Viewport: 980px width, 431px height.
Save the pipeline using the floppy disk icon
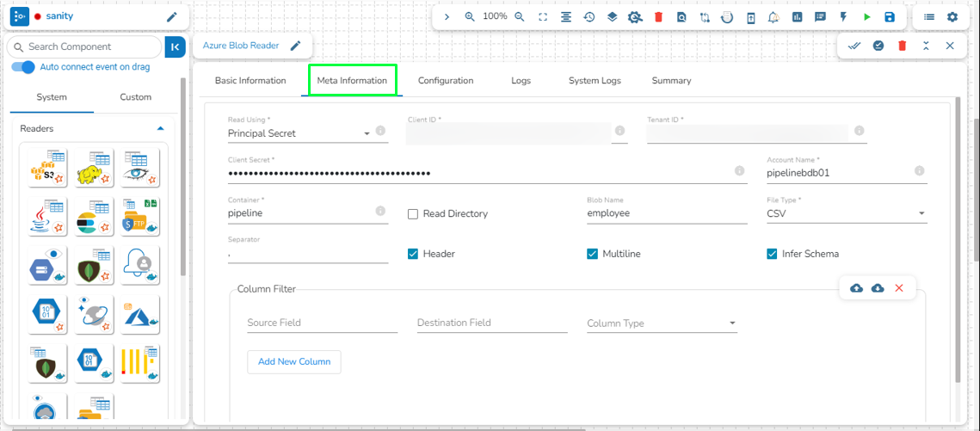[x=890, y=17]
